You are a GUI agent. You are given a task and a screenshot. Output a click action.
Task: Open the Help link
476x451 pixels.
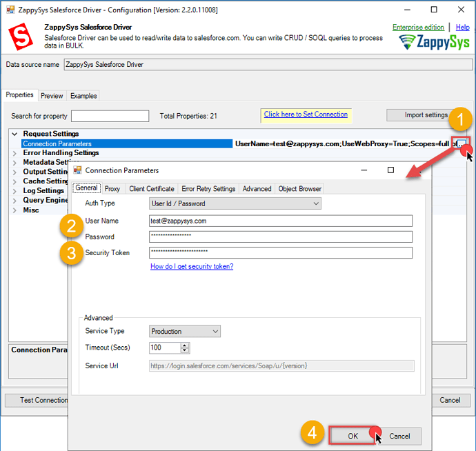(x=462, y=28)
